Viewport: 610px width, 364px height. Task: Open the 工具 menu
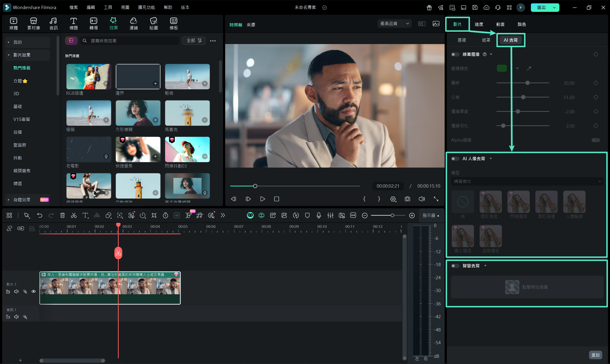tap(108, 7)
